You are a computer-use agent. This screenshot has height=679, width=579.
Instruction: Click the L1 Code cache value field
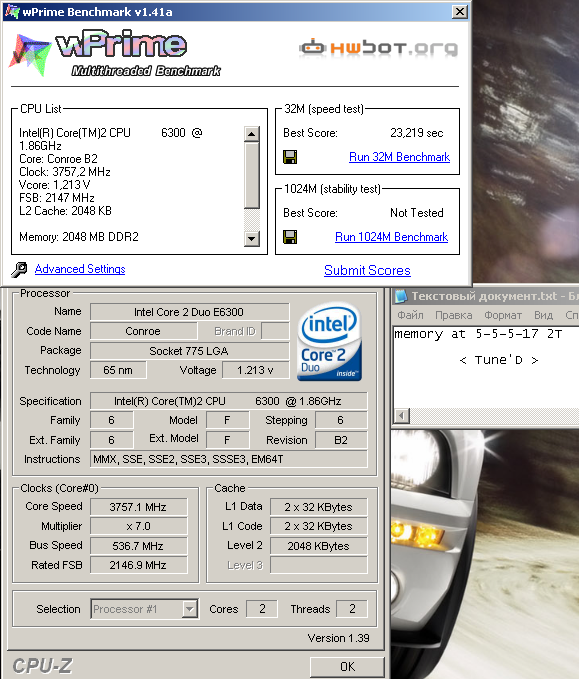[x=318, y=526]
